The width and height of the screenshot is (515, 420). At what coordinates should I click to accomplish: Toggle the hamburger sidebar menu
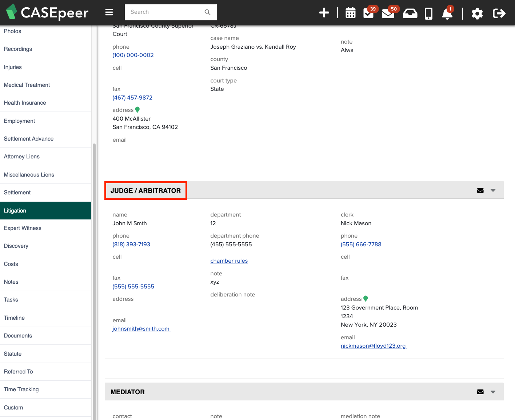tap(109, 12)
